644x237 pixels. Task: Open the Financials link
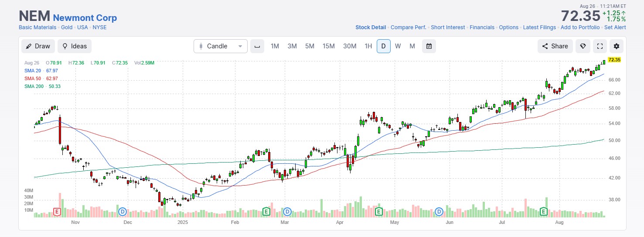coord(482,27)
